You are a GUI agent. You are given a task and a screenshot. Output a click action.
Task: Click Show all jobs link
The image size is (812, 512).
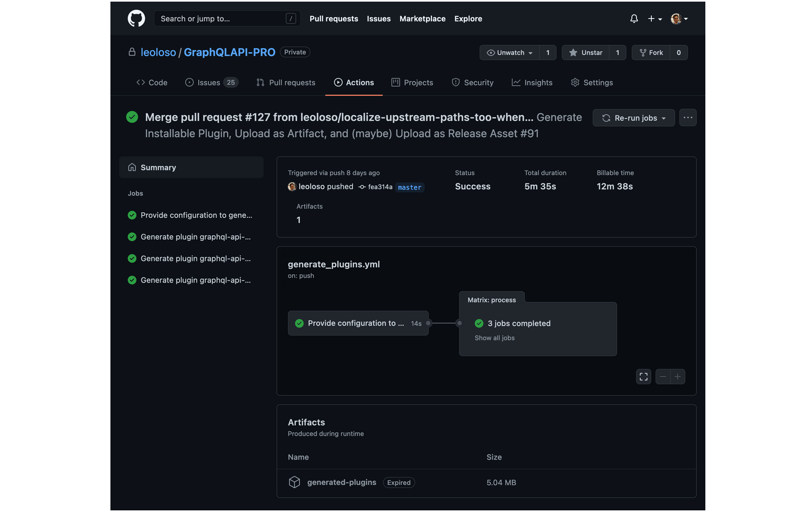(x=495, y=338)
